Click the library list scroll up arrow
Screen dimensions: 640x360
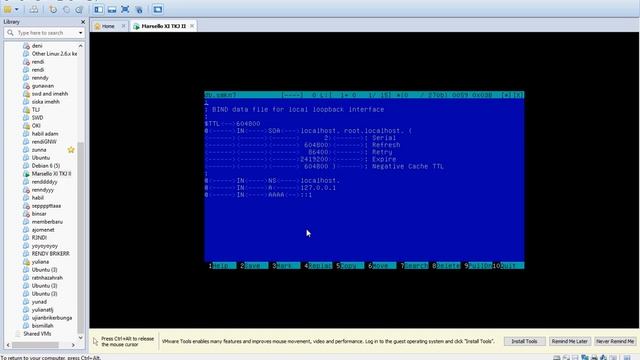click(80, 46)
